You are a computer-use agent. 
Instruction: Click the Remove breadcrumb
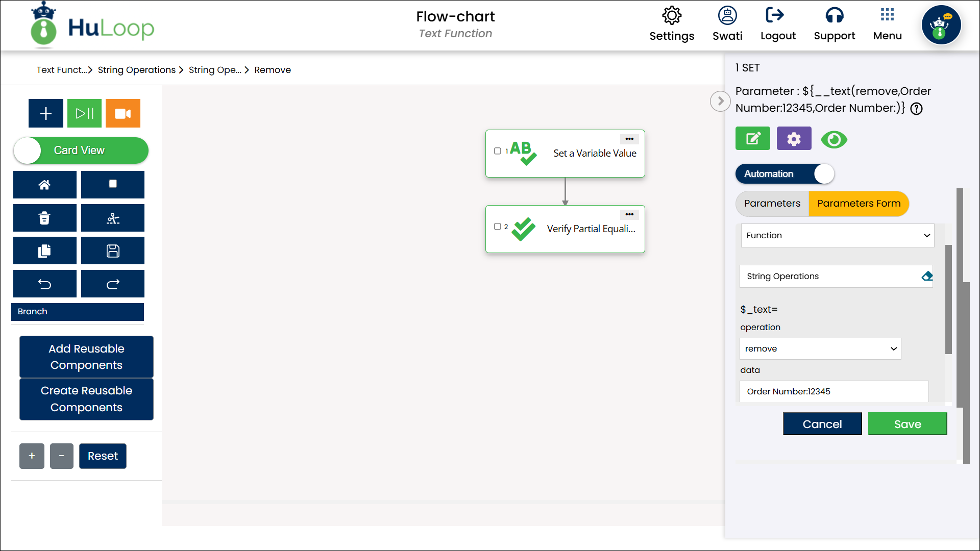[x=273, y=70]
